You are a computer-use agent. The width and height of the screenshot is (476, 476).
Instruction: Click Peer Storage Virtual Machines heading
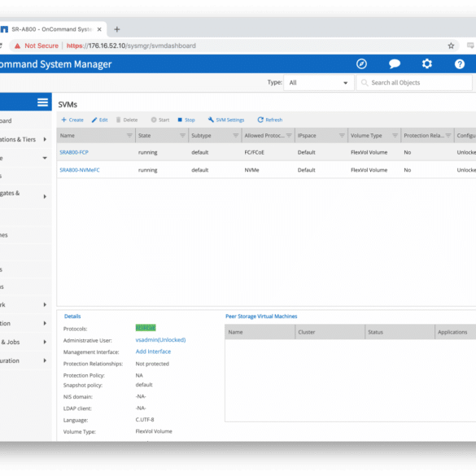click(x=261, y=317)
